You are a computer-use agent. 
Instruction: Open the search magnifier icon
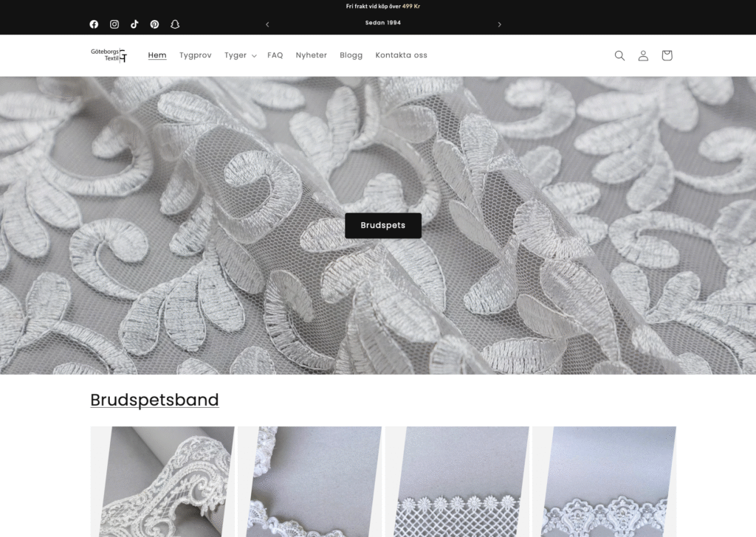619,55
